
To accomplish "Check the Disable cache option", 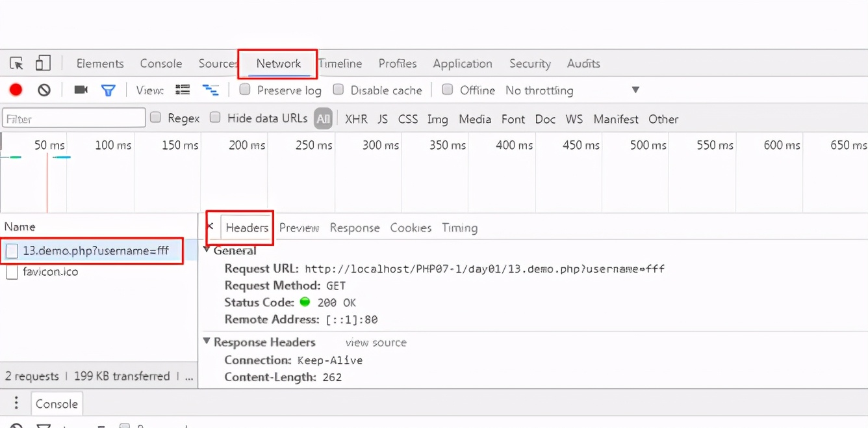I will coord(338,89).
